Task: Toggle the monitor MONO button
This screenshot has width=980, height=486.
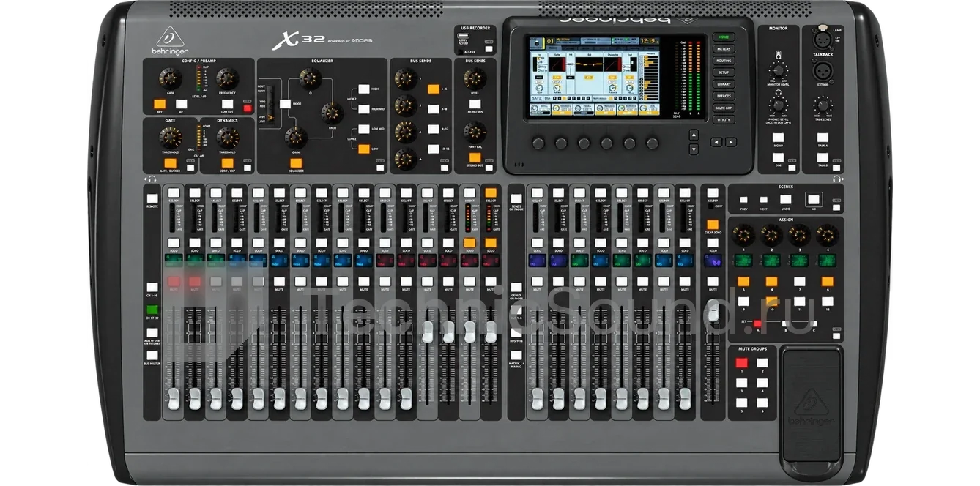Action: click(778, 138)
